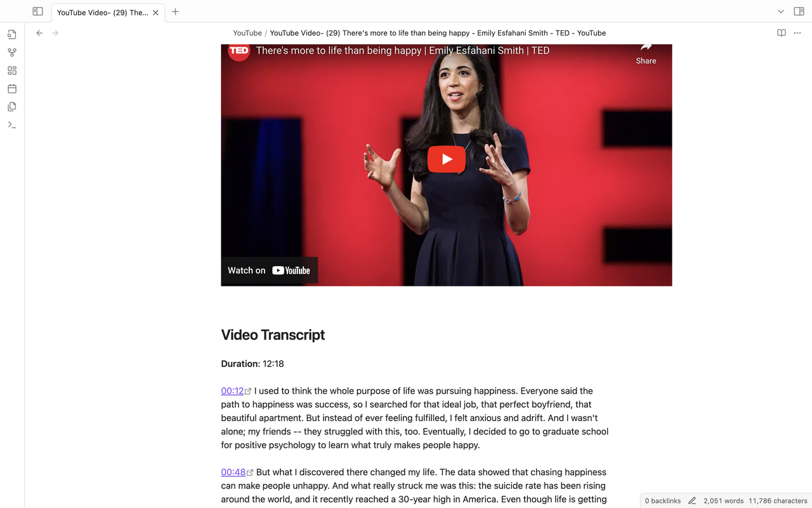Viewport: 812px width, 508px height.
Task: Switch to reading view book icon
Action: [782, 33]
